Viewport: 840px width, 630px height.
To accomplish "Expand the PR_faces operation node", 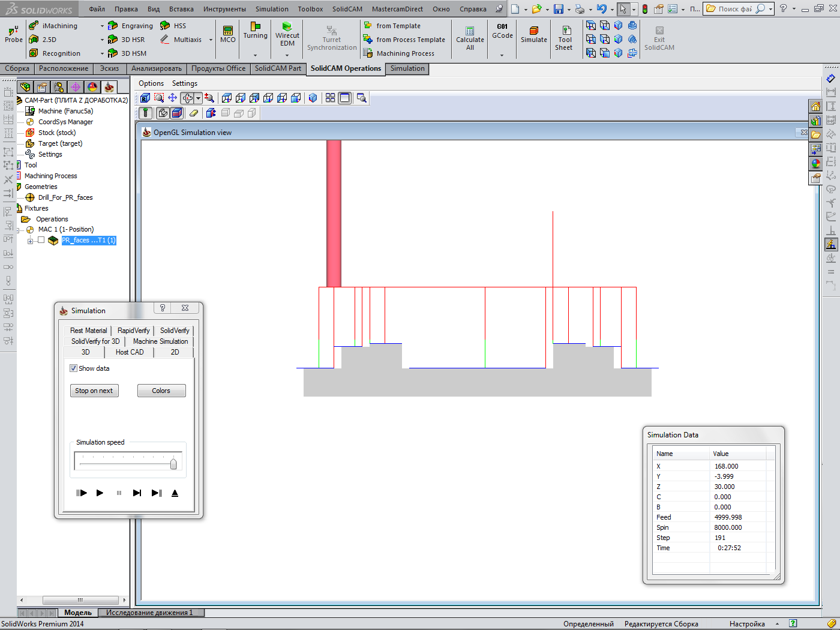I will pyautogui.click(x=30, y=241).
